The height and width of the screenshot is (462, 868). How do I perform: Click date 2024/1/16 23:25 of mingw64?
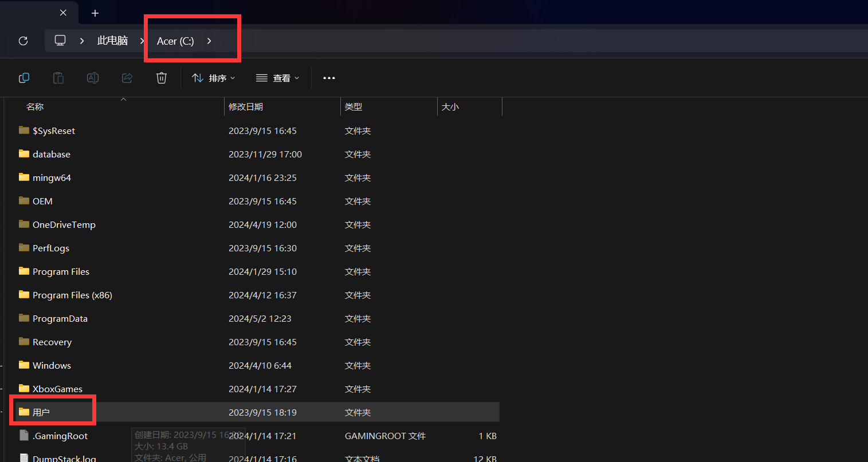(x=262, y=177)
